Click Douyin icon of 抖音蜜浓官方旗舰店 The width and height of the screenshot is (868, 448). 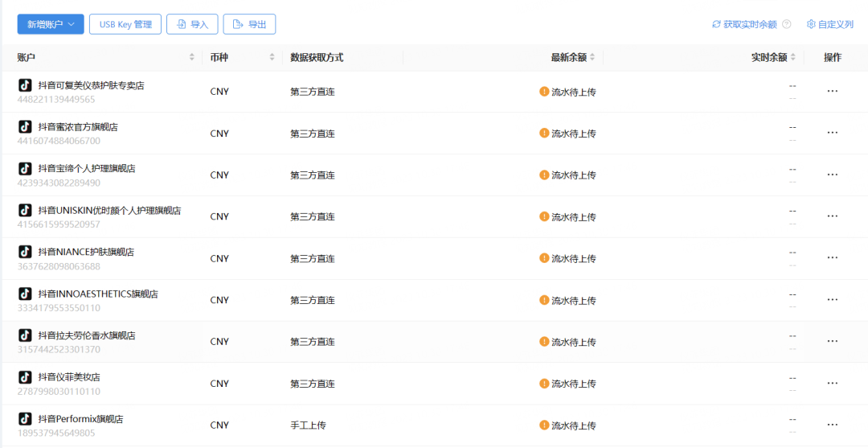coord(25,126)
